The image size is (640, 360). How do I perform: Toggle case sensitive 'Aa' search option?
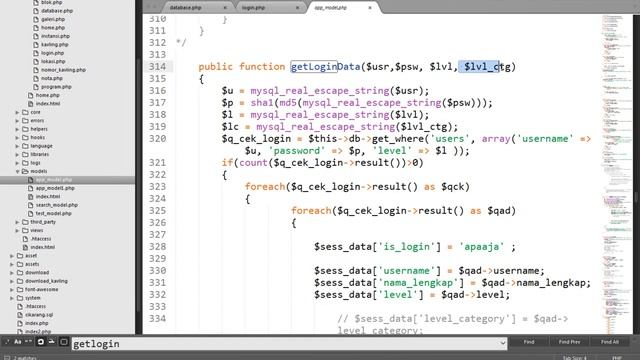point(18,342)
